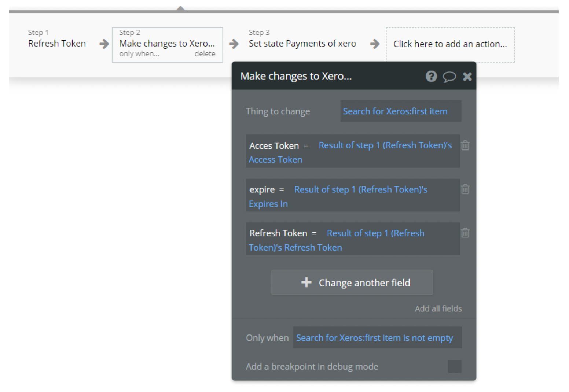The image size is (569, 392).
Task: Delete the Refresh Token field with its trash icon
Action: coord(465,233)
